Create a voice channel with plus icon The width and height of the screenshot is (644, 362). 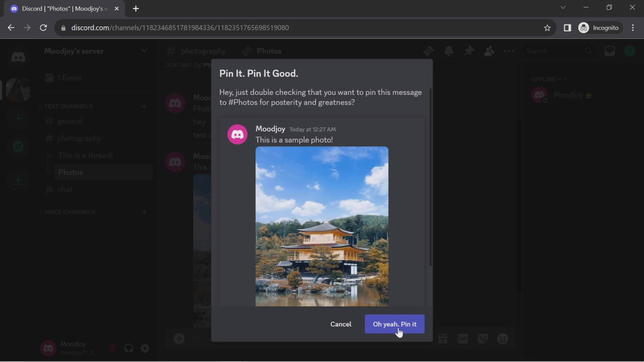[144, 212]
